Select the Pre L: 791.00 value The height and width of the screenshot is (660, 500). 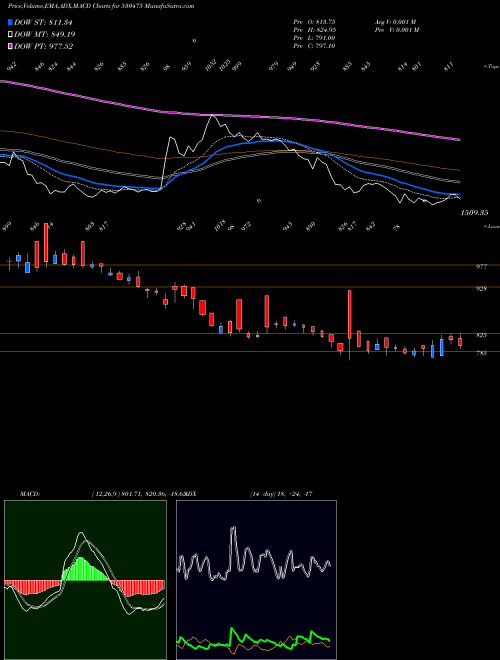pyautogui.click(x=314, y=38)
